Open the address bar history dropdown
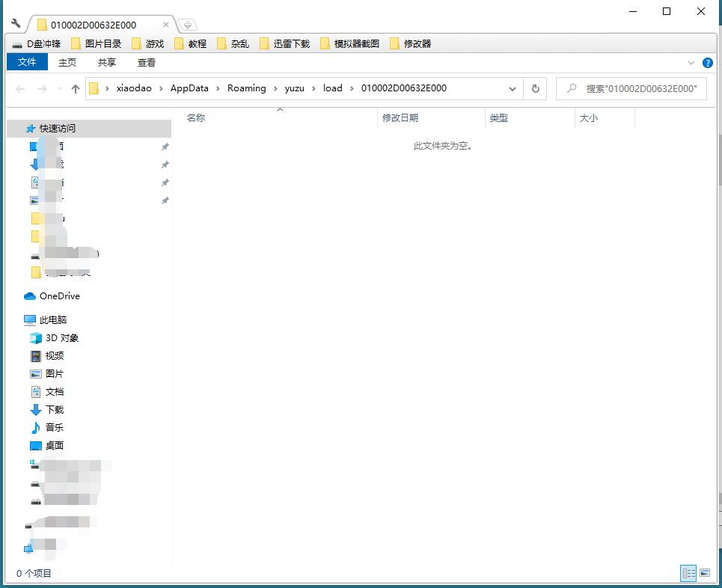The height and width of the screenshot is (588, 722). click(x=512, y=89)
